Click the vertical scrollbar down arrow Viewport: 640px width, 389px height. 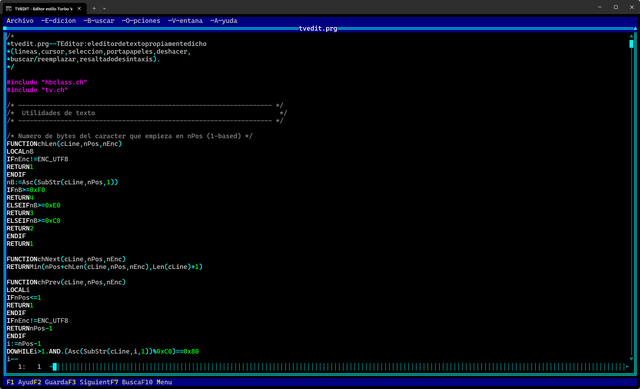click(x=631, y=359)
